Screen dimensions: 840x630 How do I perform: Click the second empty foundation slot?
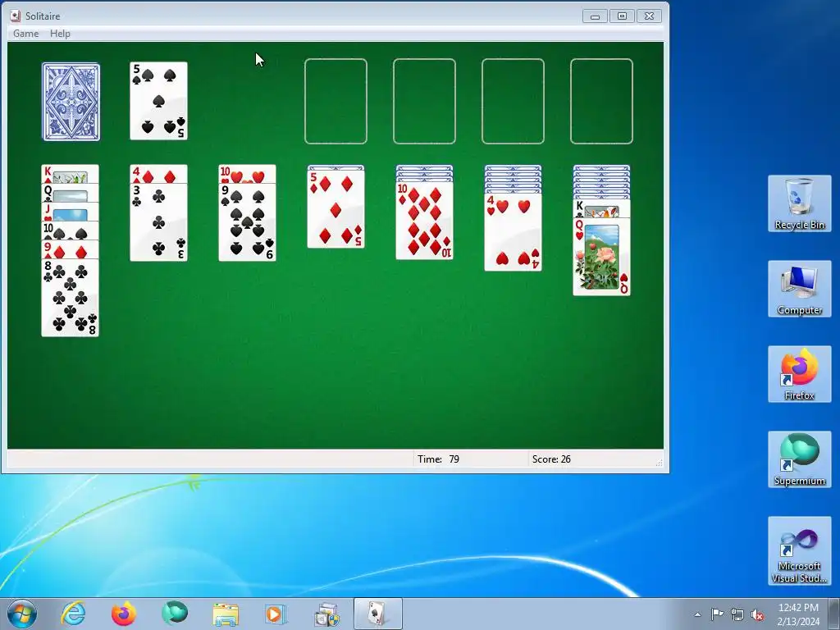[x=424, y=101]
